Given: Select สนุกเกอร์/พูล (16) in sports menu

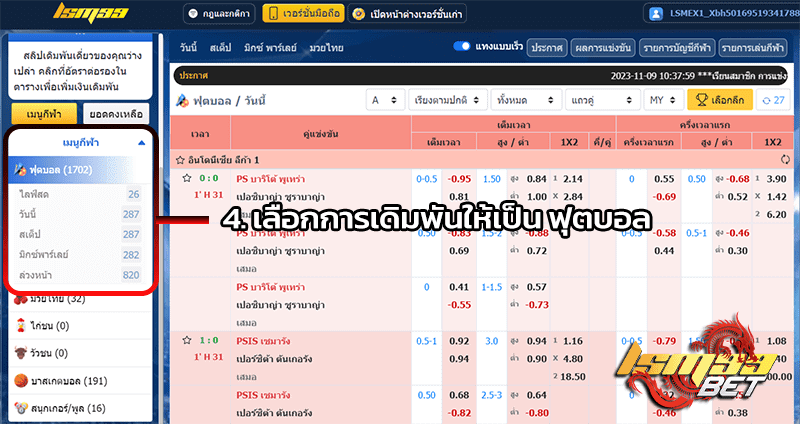Looking at the screenshot, I should pos(80,408).
